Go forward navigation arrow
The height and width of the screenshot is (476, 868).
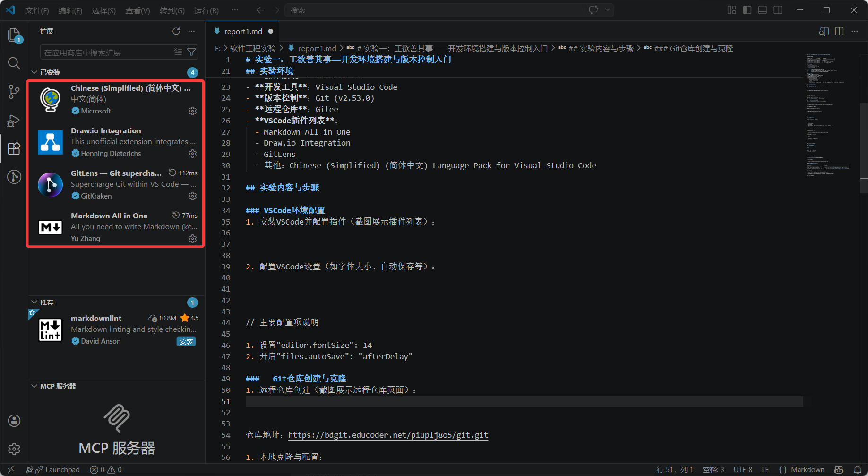276,10
